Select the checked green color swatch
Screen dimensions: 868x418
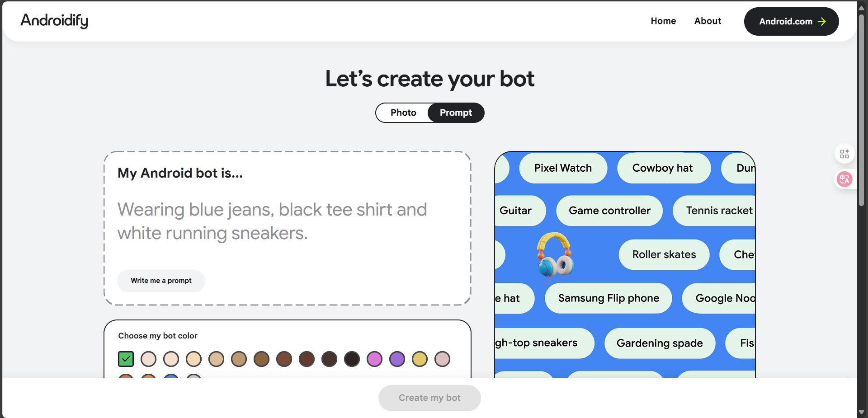click(x=126, y=359)
